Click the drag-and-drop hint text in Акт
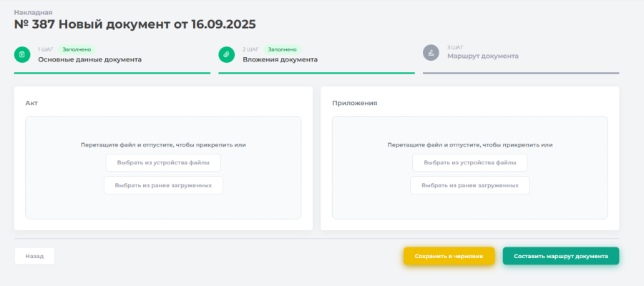Screen dimensions: 644x286 pos(163,144)
